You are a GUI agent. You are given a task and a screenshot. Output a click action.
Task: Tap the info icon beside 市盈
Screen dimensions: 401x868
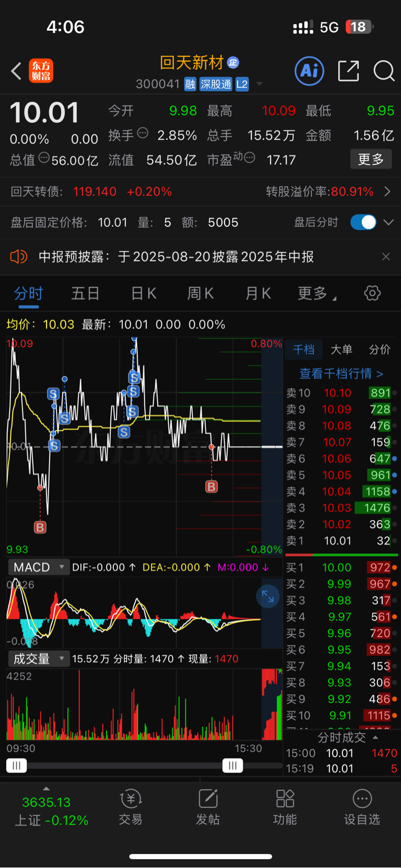click(x=250, y=157)
